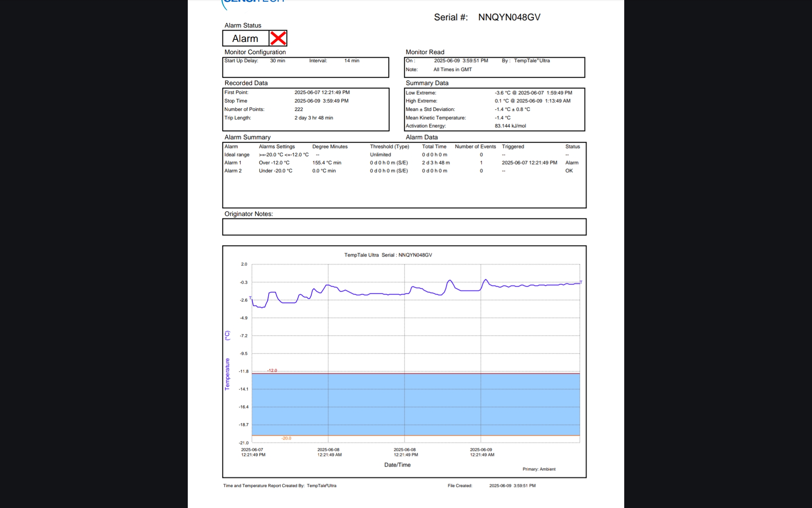This screenshot has width=812, height=508.
Task: Click the Primary: Ambient legend text
Action: (x=539, y=469)
